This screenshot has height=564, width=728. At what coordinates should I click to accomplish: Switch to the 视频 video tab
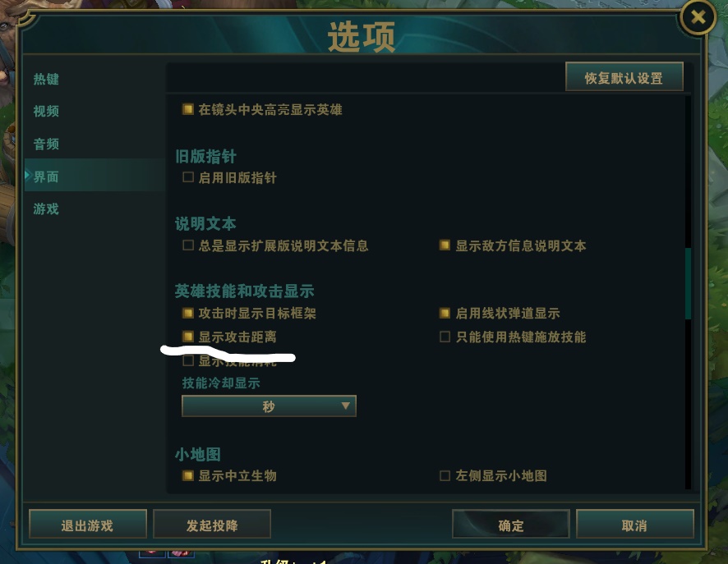coord(46,112)
